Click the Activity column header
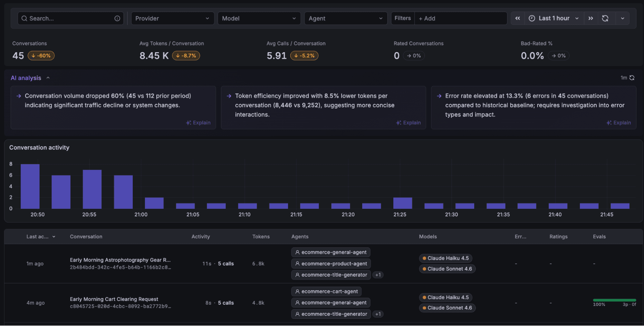The image size is (644, 326). click(201, 236)
